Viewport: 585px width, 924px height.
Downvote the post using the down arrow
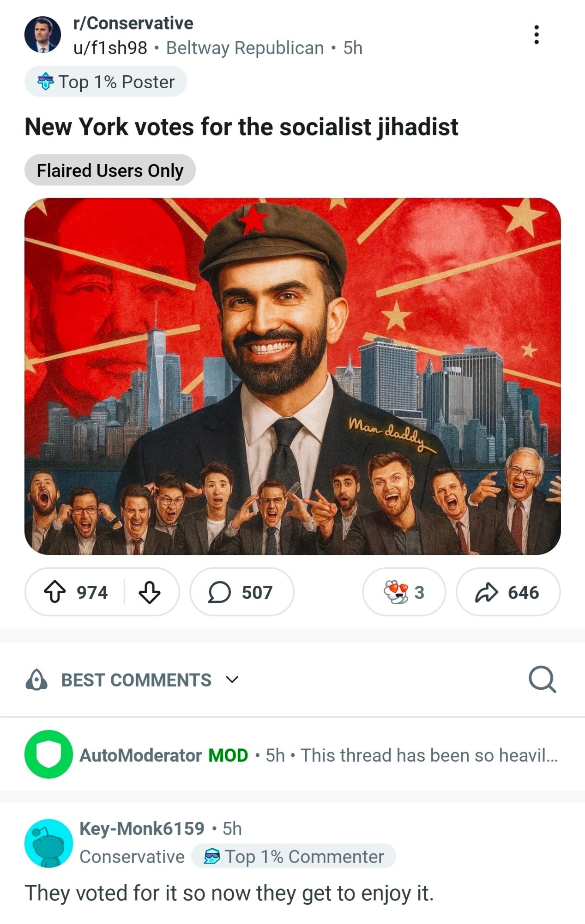point(150,592)
